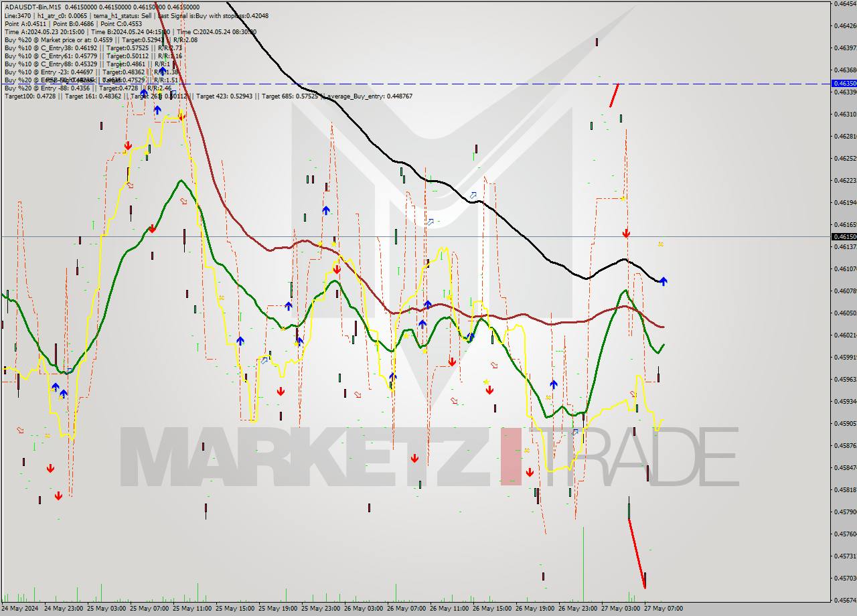
Task: Click price axis label 0.46310
Action: (x=844, y=114)
